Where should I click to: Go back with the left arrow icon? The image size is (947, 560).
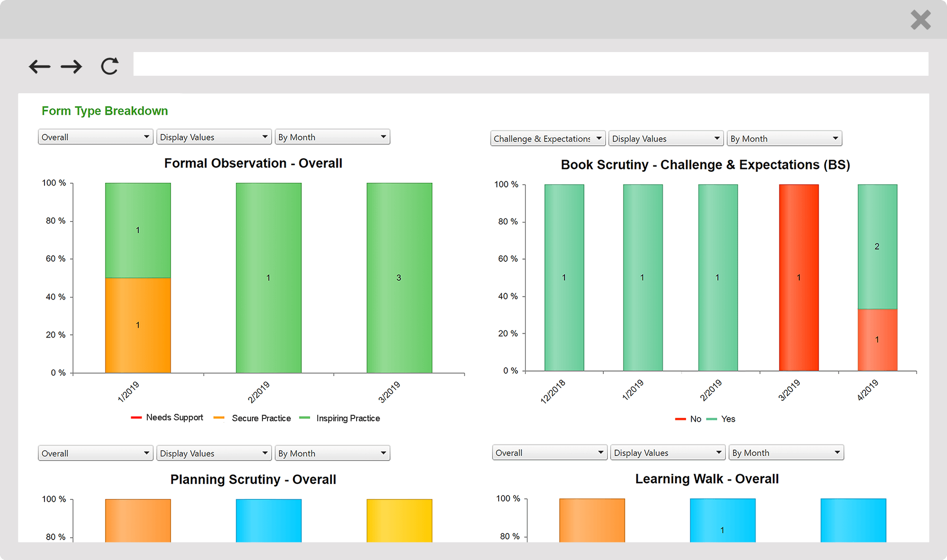39,66
